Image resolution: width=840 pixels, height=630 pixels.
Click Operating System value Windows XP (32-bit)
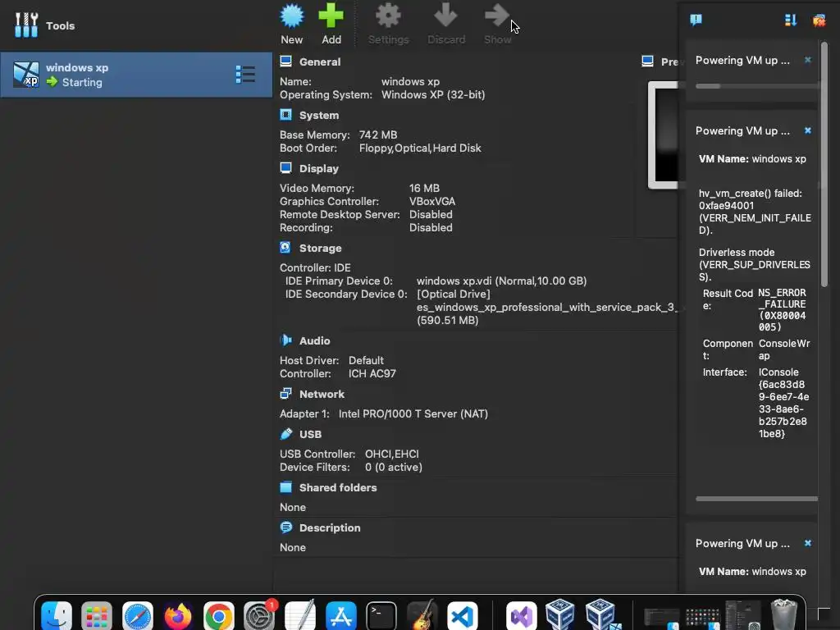[x=433, y=95]
